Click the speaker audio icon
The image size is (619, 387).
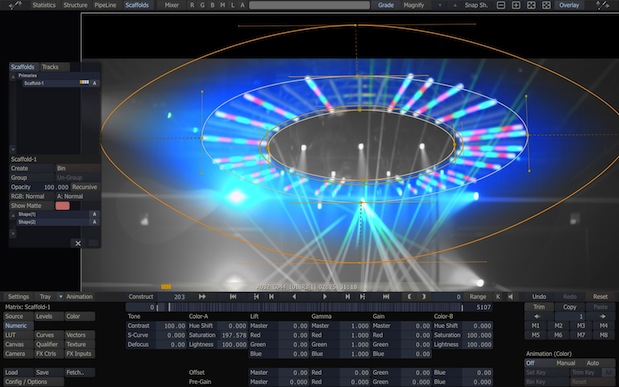click(x=510, y=297)
